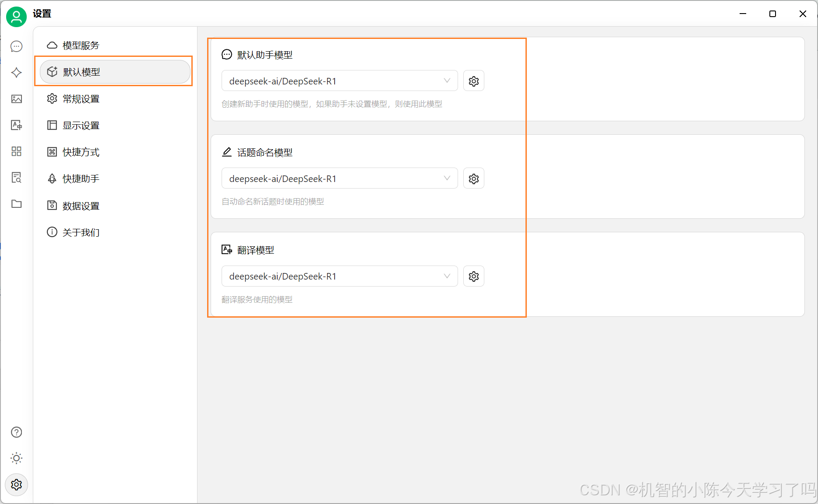
Task: Select 常规设置 in settings menu
Action: click(115, 99)
